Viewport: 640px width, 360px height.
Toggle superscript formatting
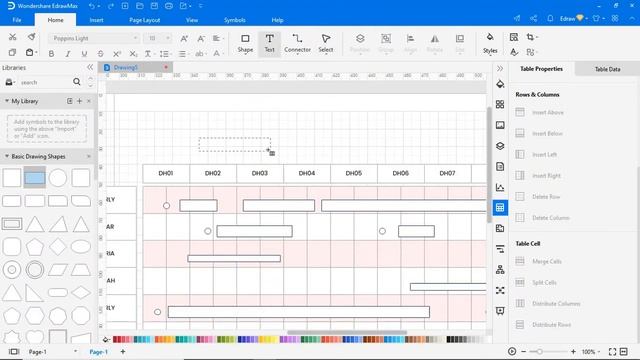click(x=117, y=53)
